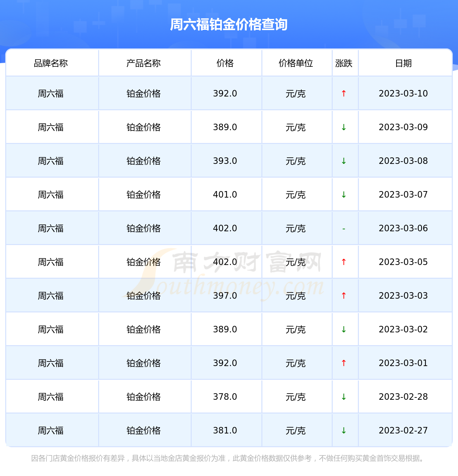Image resolution: width=458 pixels, height=476 pixels.
Task: Select the price 389.0 in the 2023-03-02 row
Action: [x=225, y=329]
